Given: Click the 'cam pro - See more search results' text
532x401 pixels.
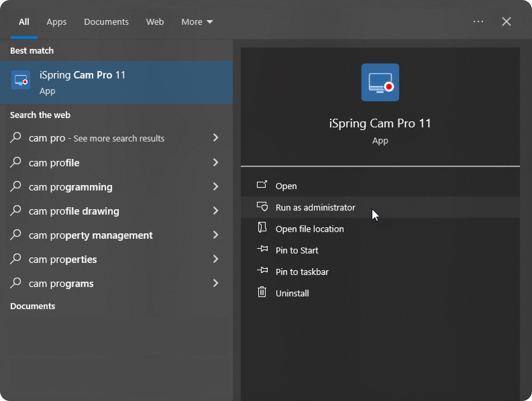Looking at the screenshot, I should coord(97,138).
